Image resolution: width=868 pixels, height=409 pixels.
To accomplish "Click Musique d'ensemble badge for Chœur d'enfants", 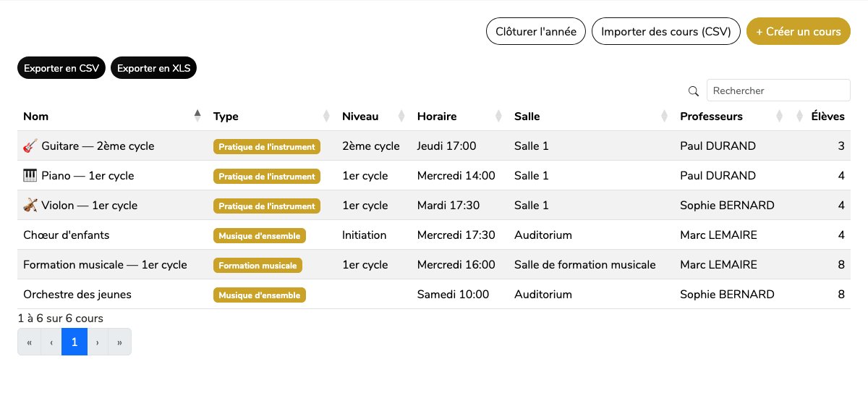I will pyautogui.click(x=260, y=235).
